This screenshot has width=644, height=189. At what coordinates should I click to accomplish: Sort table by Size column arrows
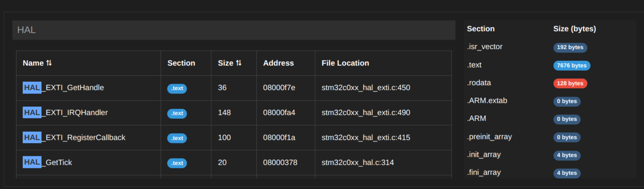click(x=239, y=63)
